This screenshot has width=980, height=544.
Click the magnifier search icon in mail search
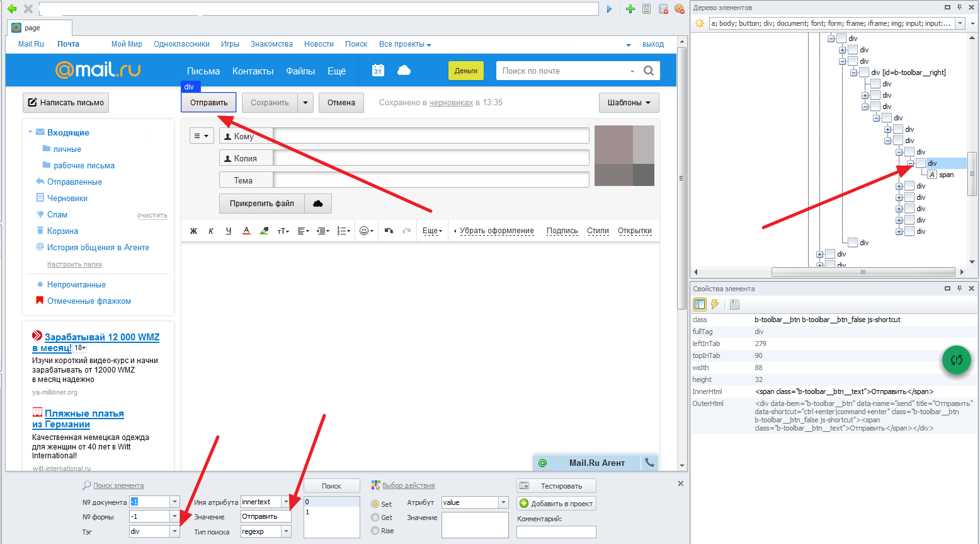point(649,71)
